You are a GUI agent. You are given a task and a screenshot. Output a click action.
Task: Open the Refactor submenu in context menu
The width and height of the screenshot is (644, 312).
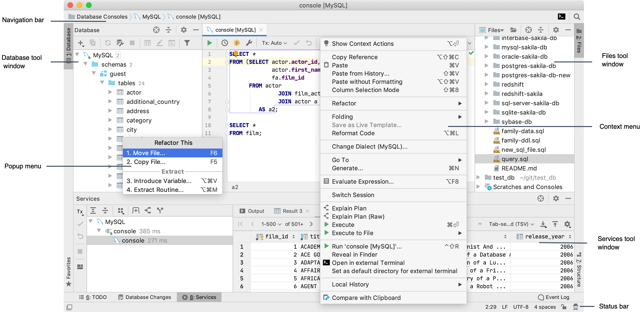coord(393,103)
